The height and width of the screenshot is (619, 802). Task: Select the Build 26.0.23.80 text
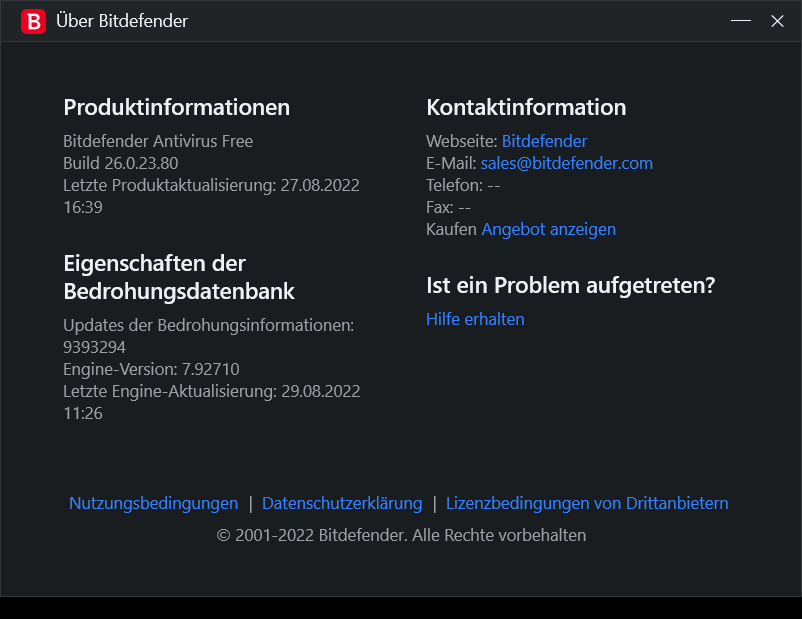pos(121,163)
